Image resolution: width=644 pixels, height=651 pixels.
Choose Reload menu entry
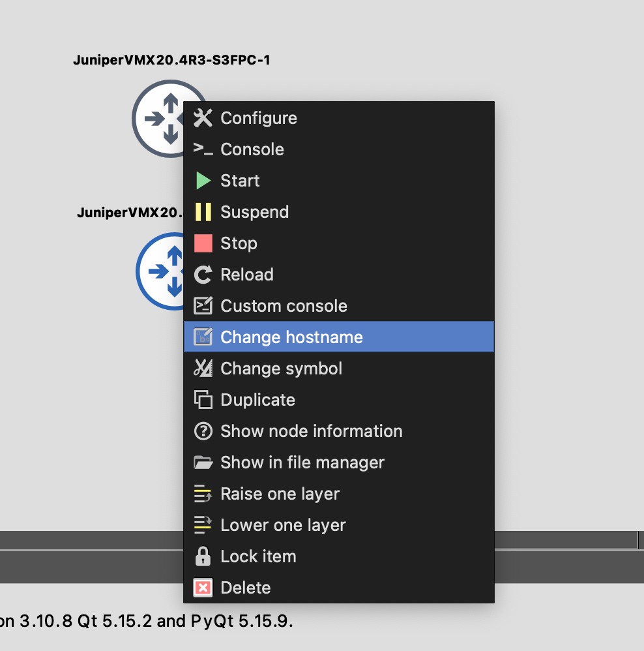(x=339, y=275)
